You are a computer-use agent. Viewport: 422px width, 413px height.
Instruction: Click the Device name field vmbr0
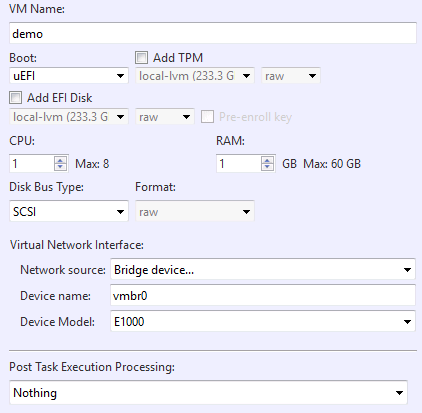[x=263, y=295]
